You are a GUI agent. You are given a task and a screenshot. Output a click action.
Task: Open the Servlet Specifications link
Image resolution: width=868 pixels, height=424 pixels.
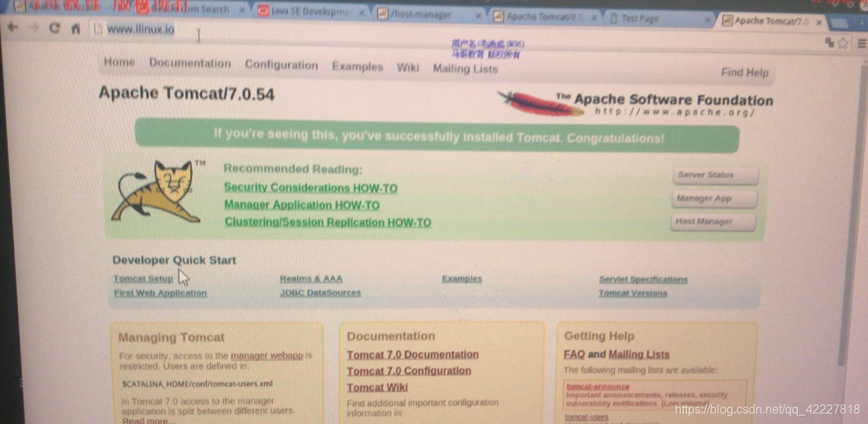tap(643, 280)
